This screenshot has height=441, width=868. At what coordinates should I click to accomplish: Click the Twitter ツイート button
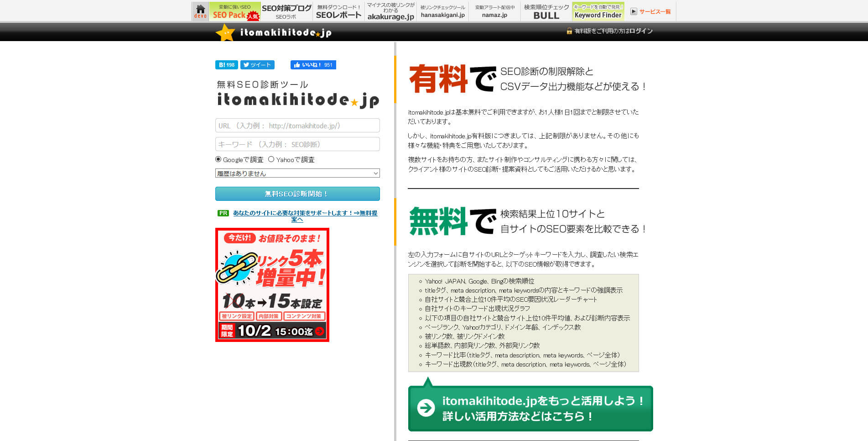pyautogui.click(x=257, y=65)
